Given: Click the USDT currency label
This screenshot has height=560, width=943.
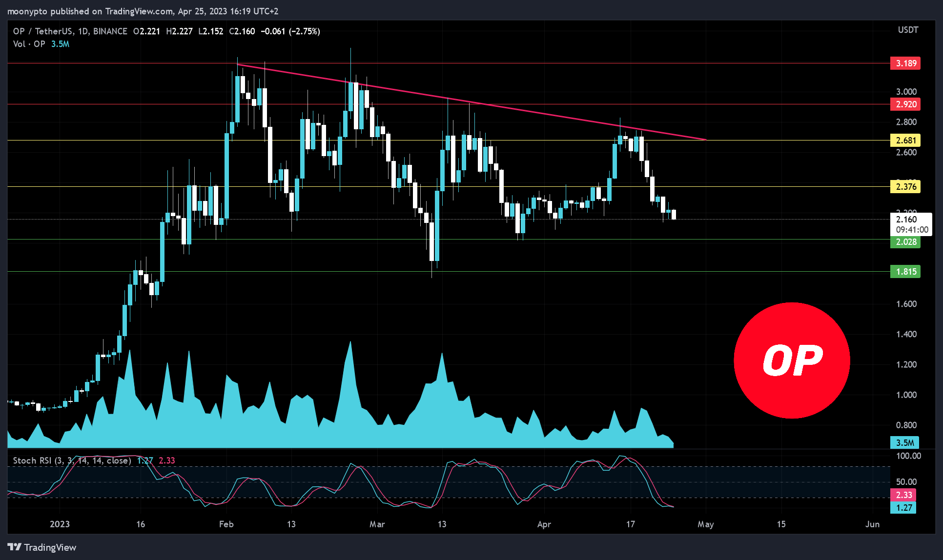Looking at the screenshot, I should 908,30.
